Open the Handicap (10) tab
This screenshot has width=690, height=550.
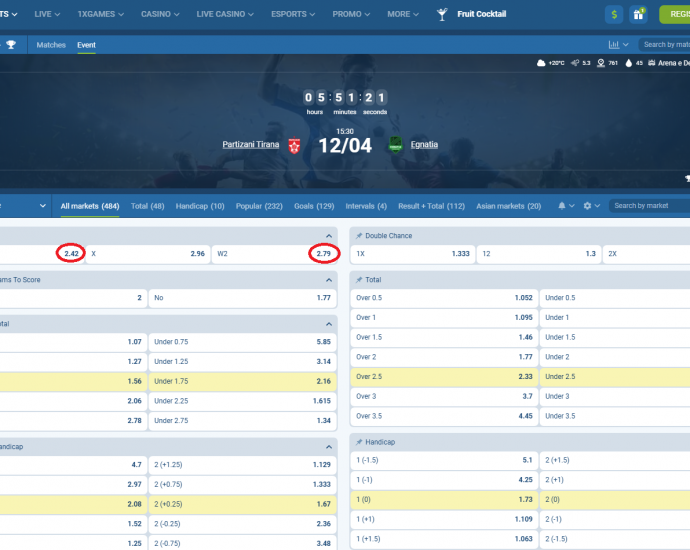(200, 206)
